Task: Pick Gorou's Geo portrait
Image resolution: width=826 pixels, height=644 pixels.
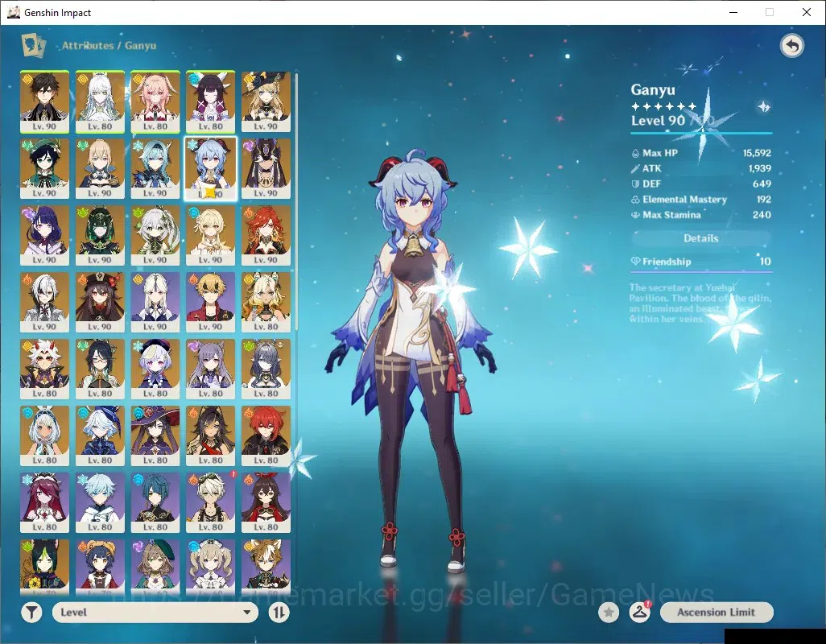Action: click(266, 567)
